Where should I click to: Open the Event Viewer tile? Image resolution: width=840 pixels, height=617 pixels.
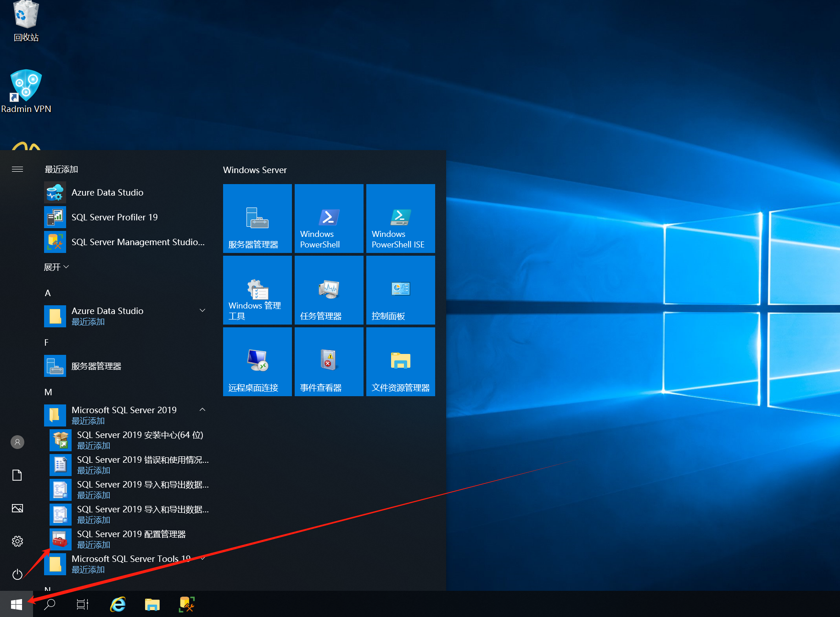[x=329, y=362]
